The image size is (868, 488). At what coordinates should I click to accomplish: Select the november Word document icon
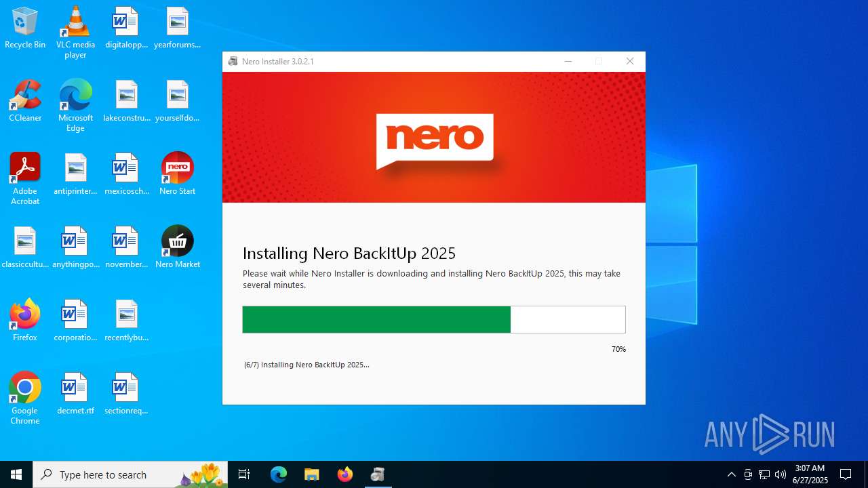pos(126,247)
